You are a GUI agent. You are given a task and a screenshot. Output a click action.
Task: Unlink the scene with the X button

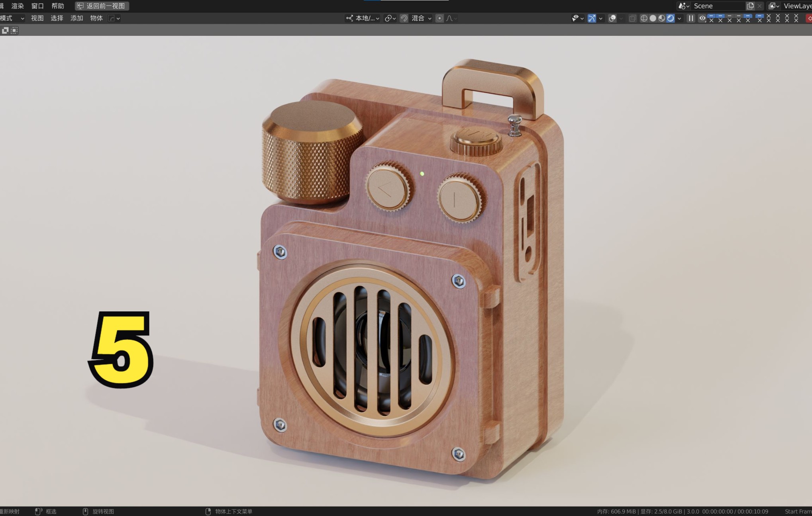[x=759, y=6]
